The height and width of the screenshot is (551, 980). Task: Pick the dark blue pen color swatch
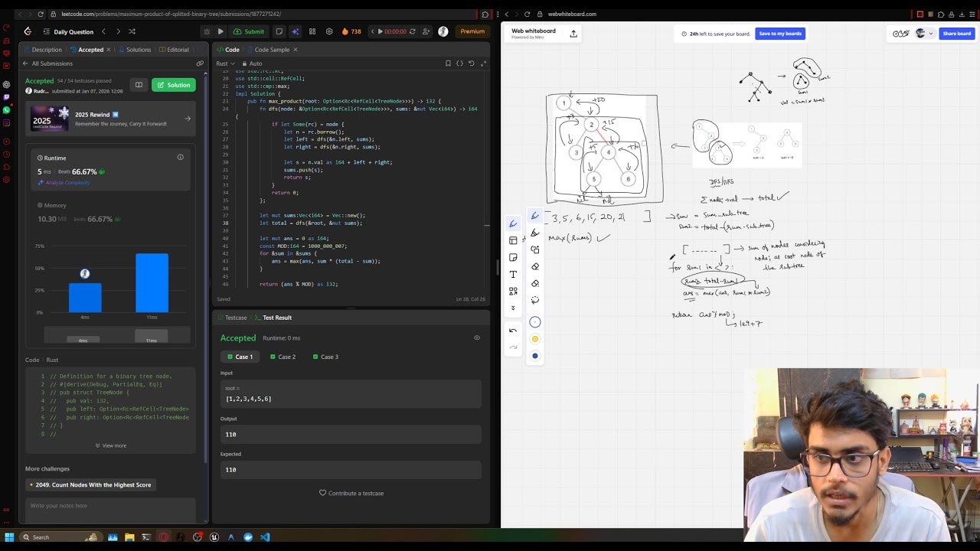point(535,356)
